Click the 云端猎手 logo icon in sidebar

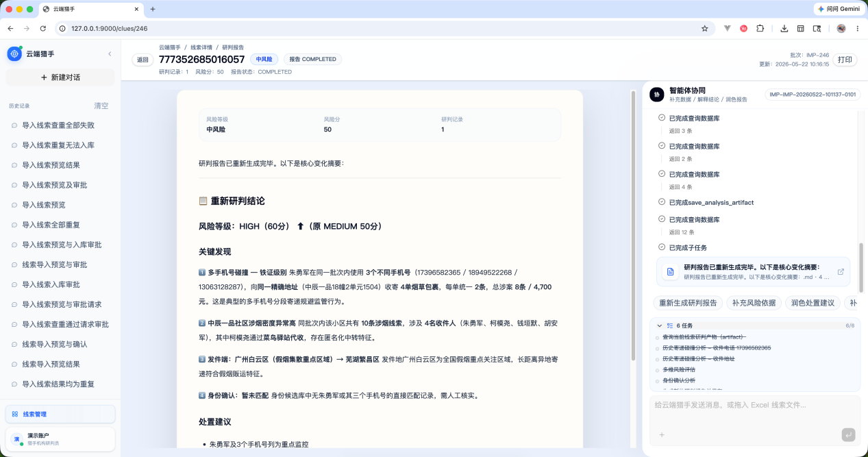coord(14,53)
